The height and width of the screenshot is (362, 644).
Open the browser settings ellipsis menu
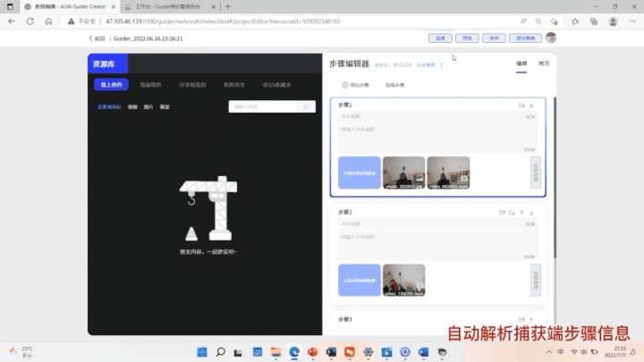pyautogui.click(x=632, y=21)
